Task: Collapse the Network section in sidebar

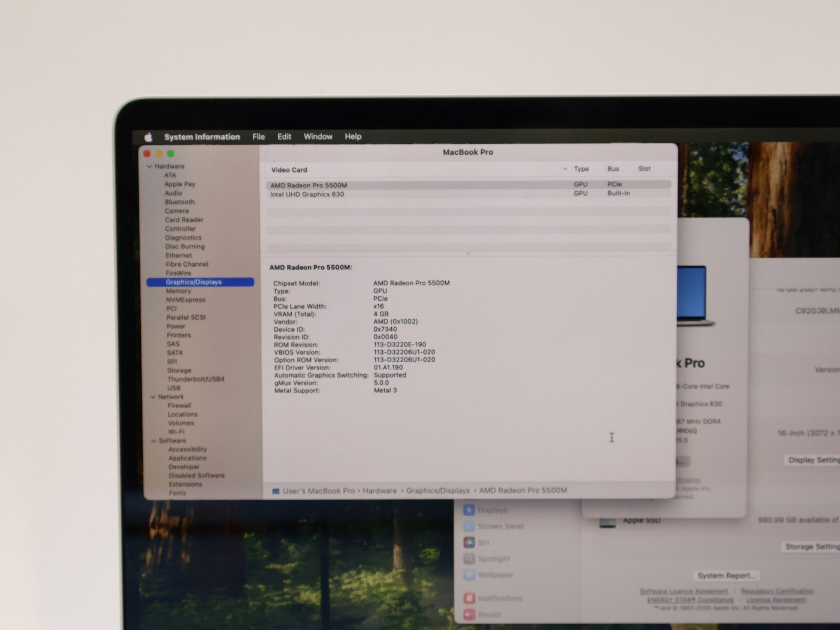Action: [x=153, y=397]
